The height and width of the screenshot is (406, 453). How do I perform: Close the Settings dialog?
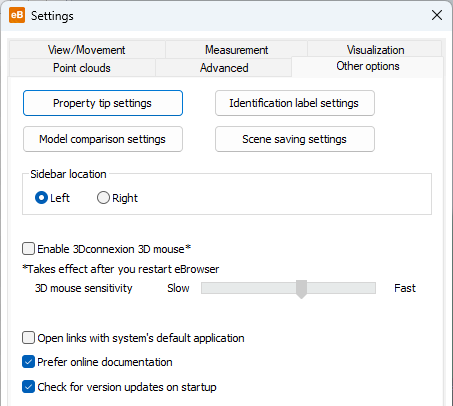pos(437,15)
